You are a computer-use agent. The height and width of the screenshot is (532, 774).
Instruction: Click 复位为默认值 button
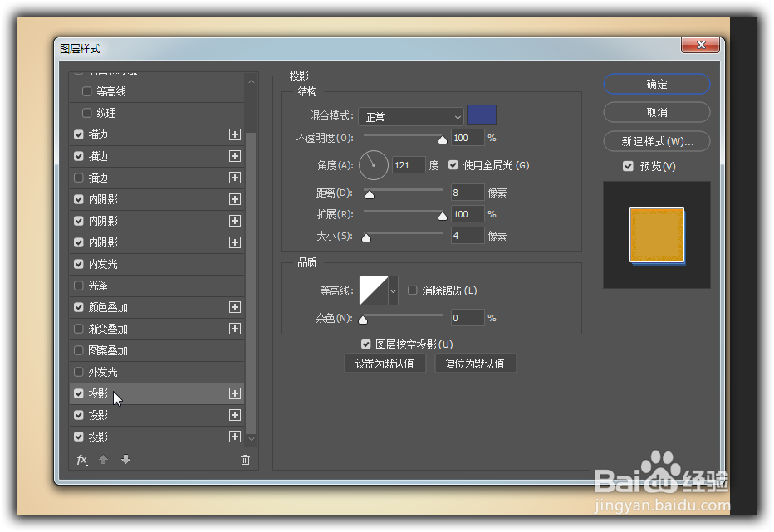(x=475, y=364)
